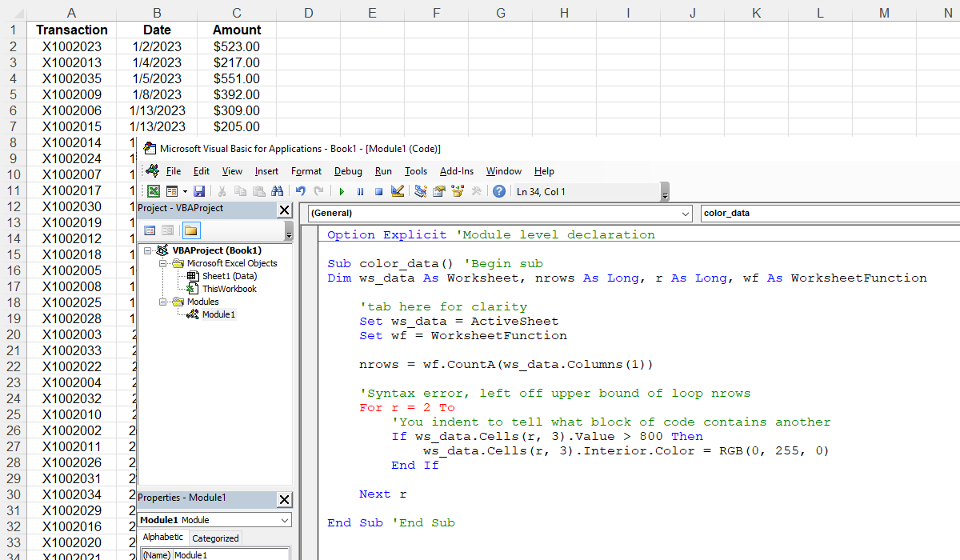This screenshot has height=560, width=960.
Task: Toggle Folders view in Project pane
Action: [190, 230]
